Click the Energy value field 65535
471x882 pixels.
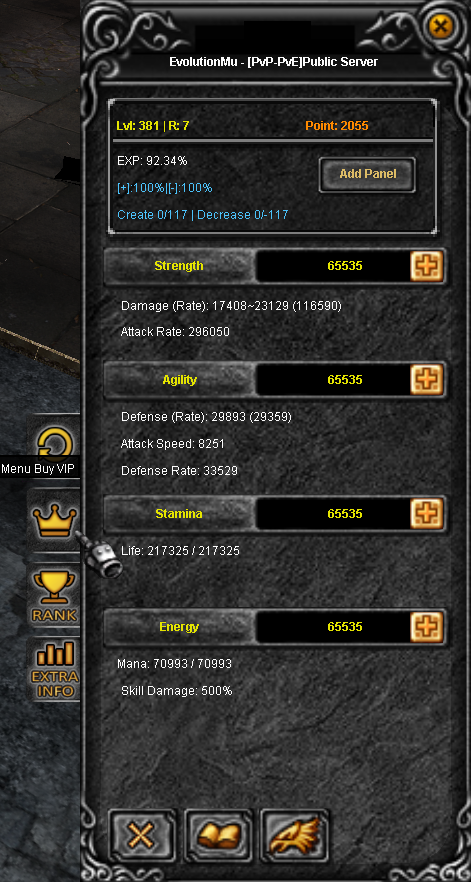pos(334,627)
